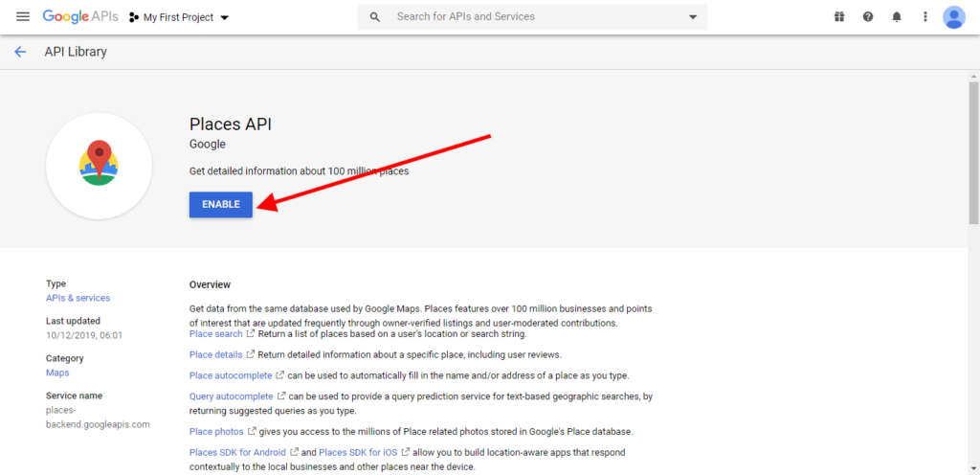980x475 pixels.
Task: Click 'Get detailed information about 100 million places'
Action: [x=300, y=170]
